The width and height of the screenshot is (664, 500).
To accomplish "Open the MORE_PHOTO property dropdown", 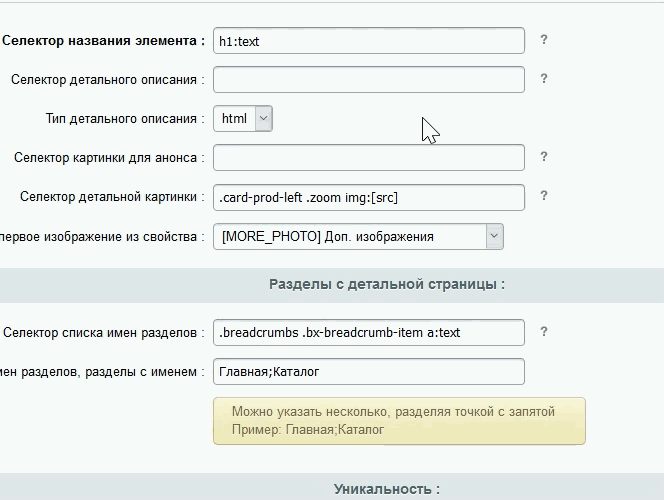I will point(358,236).
